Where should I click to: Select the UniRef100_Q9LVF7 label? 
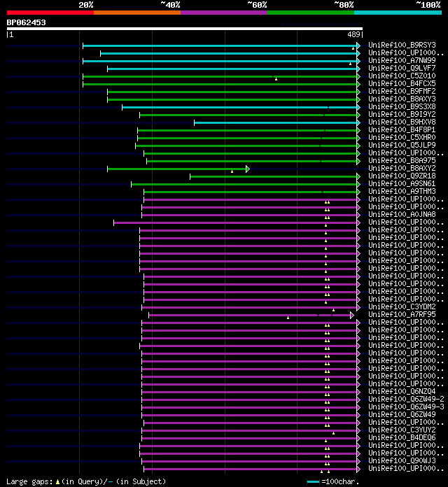[402, 69]
